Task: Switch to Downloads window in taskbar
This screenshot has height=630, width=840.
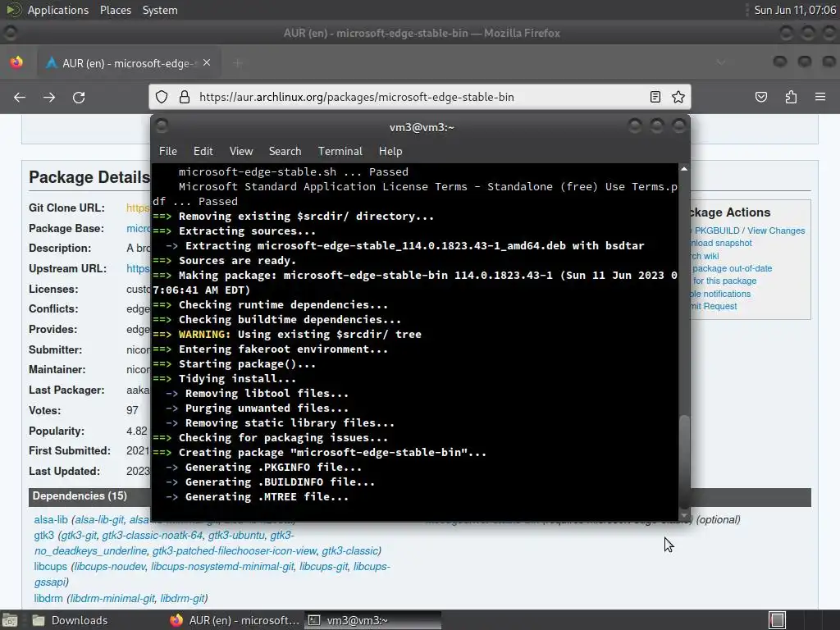Action: pos(80,620)
